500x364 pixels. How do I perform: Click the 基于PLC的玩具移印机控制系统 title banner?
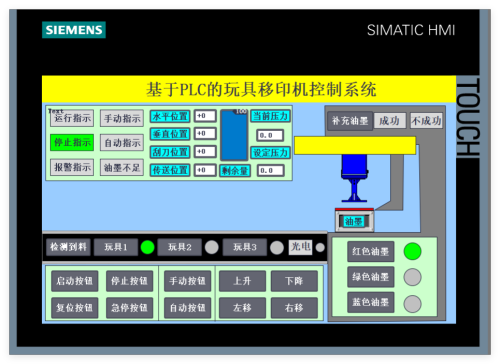tap(249, 89)
